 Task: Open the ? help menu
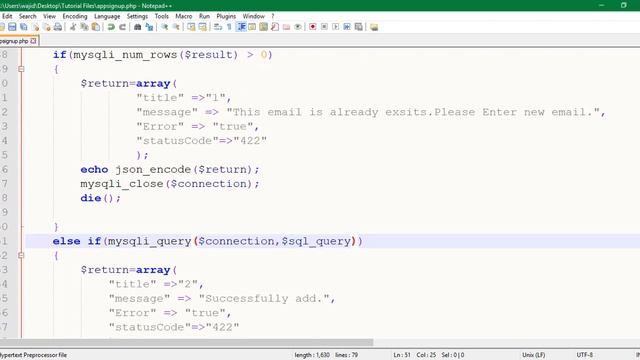pos(273,16)
